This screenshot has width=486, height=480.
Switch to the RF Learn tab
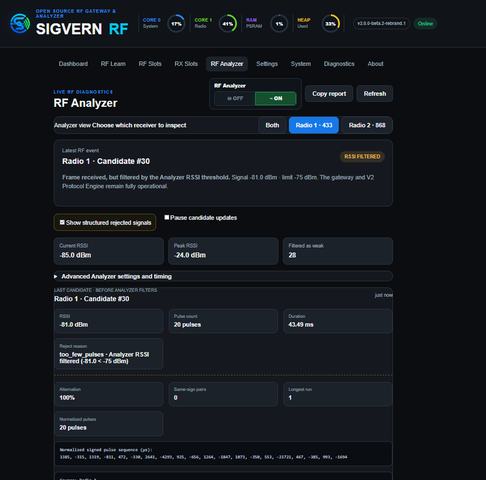[x=113, y=64]
